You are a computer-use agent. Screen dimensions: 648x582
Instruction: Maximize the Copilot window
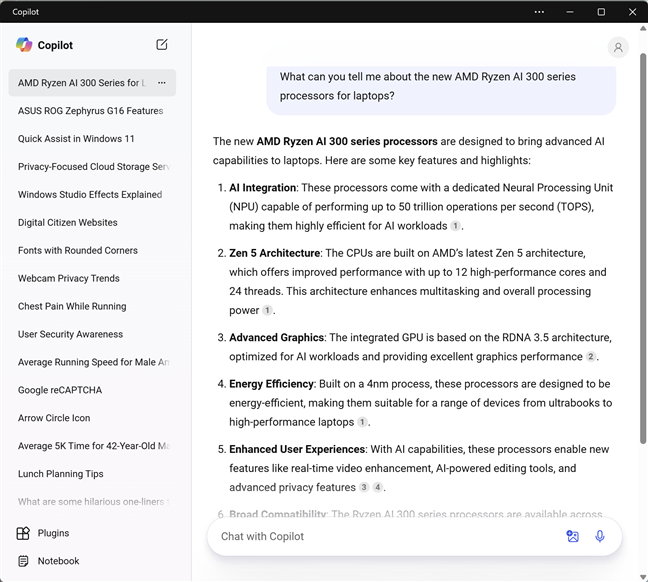(601, 12)
